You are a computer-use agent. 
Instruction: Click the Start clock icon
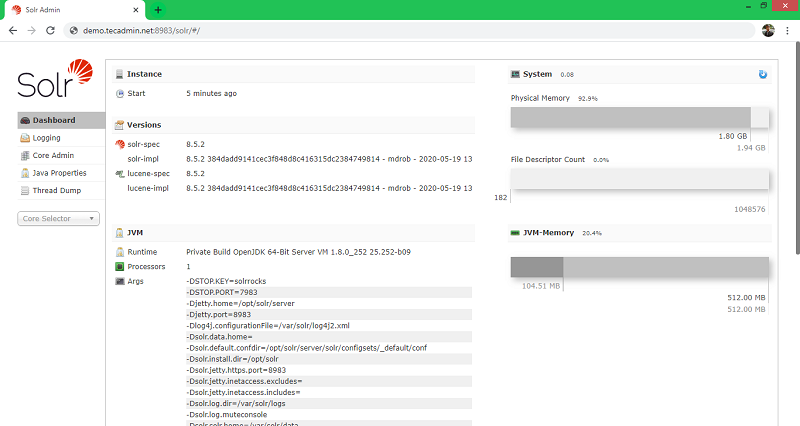(x=120, y=94)
